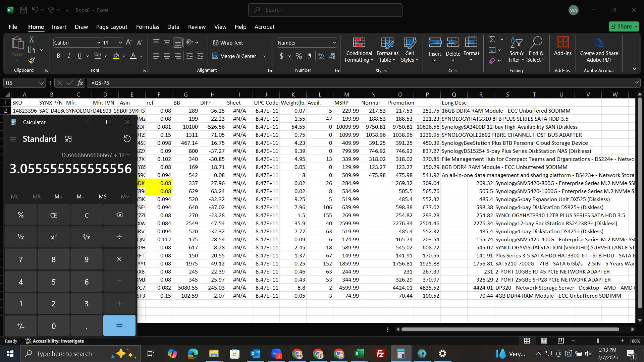Click the Percent Style icon

tap(299, 56)
